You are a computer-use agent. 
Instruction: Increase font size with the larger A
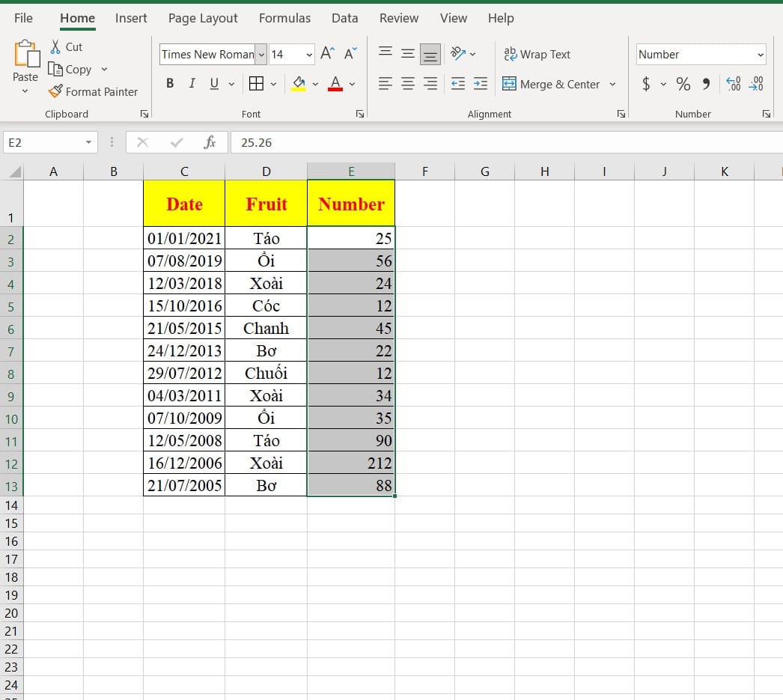point(328,53)
